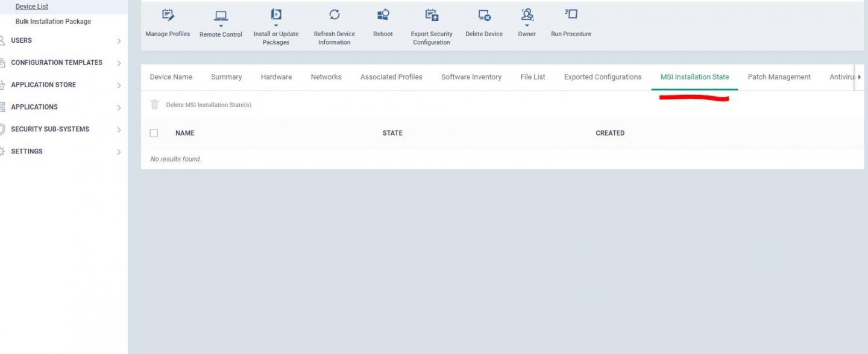
Task: Open Install or Update Packages dropdown arrow
Action: coord(276,25)
